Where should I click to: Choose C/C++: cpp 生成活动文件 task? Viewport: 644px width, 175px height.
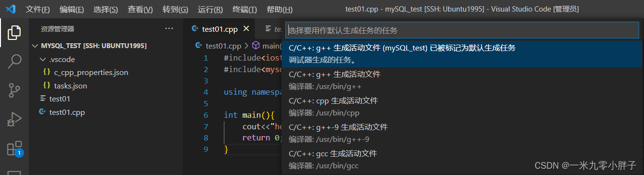462,107
